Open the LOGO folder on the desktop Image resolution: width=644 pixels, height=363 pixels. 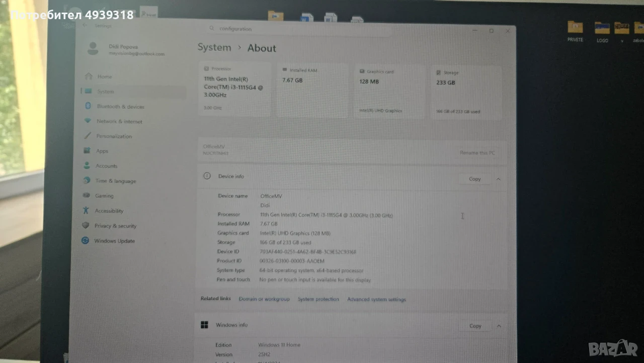(602, 32)
